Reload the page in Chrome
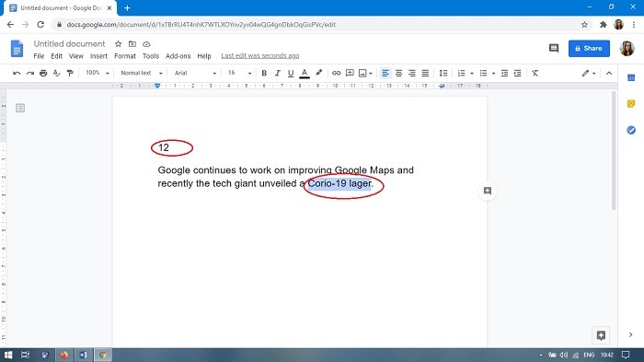The image size is (644, 362). tap(40, 25)
